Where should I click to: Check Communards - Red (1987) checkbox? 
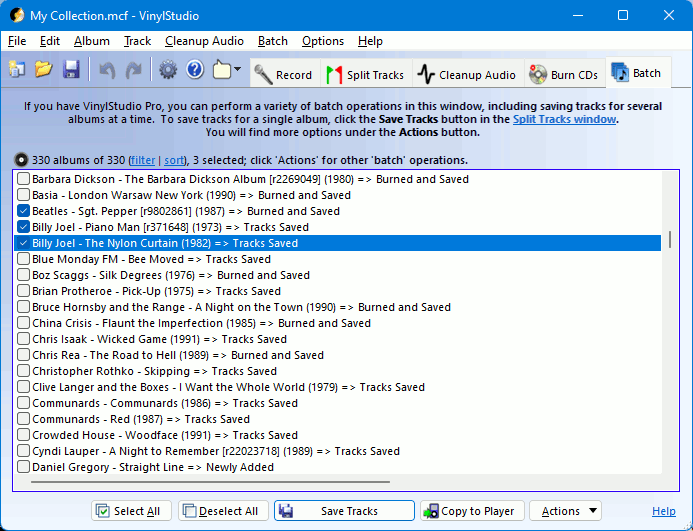pos(23,419)
